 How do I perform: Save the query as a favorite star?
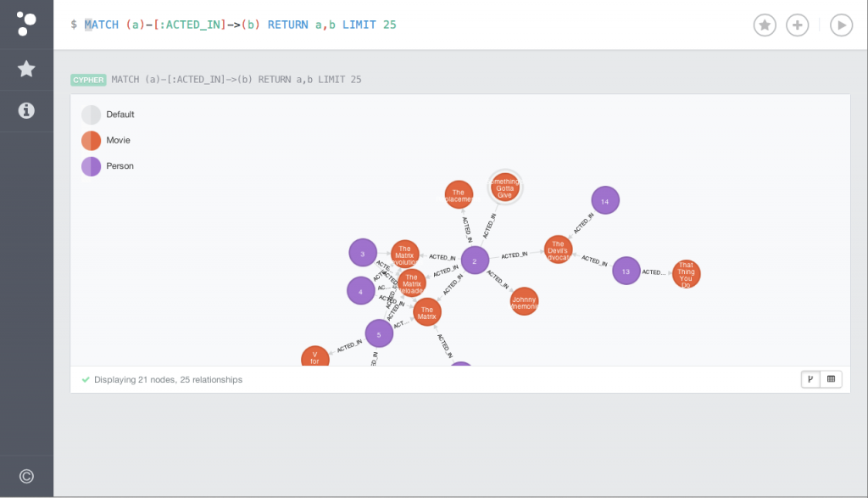click(x=765, y=25)
